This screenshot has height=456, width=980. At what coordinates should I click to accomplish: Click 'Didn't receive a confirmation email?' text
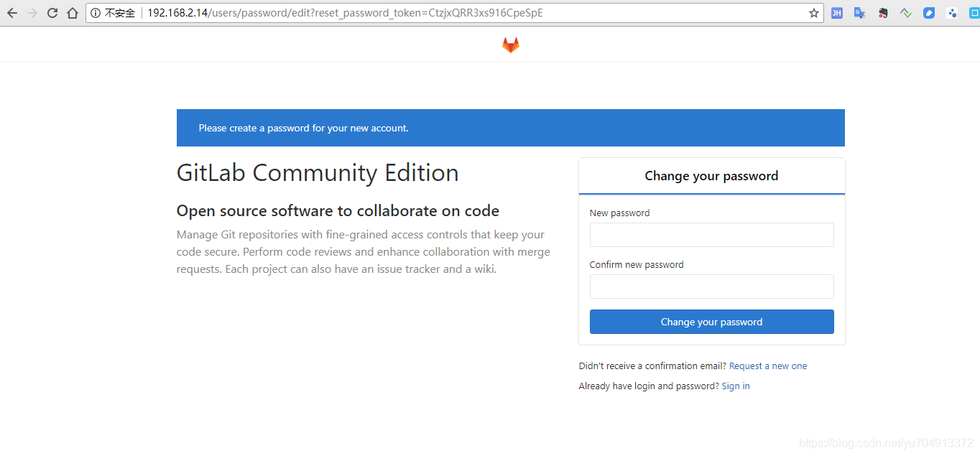pos(652,366)
